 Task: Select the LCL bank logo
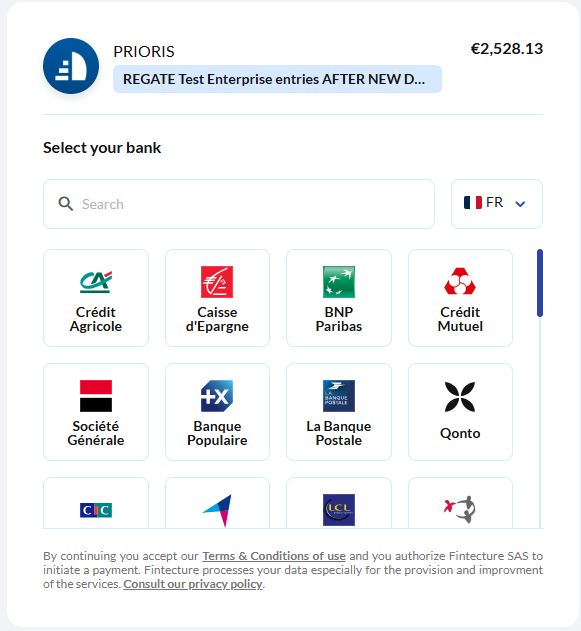[339, 510]
